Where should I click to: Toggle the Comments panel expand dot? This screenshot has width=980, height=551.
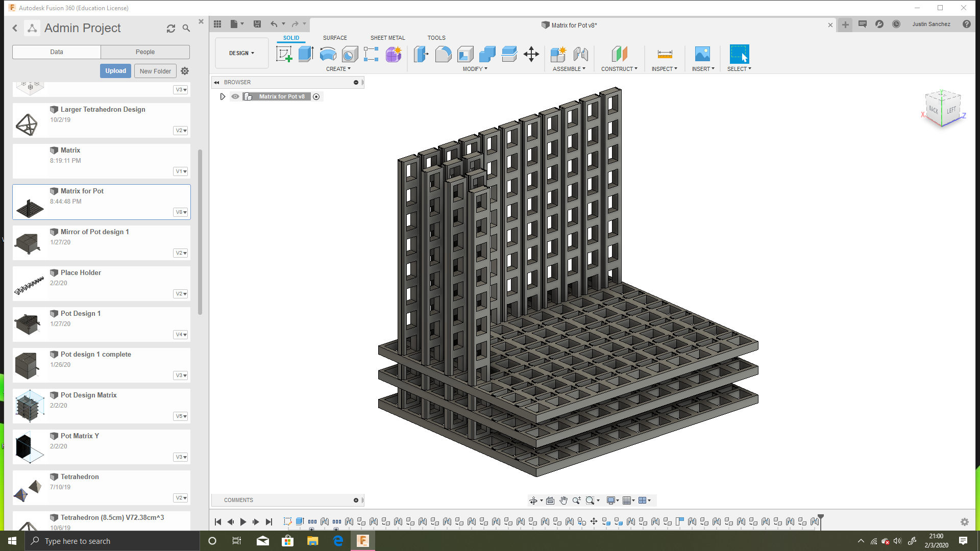(x=356, y=500)
